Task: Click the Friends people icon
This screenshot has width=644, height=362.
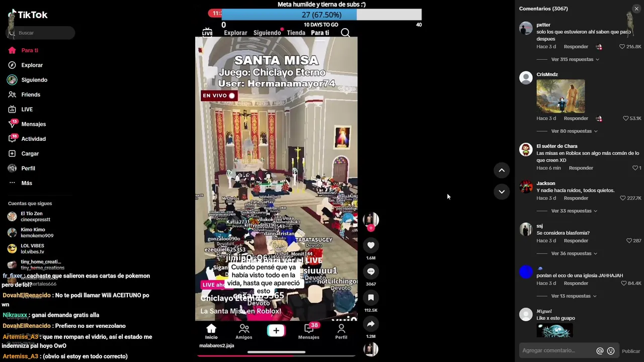Action: pyautogui.click(x=12, y=95)
